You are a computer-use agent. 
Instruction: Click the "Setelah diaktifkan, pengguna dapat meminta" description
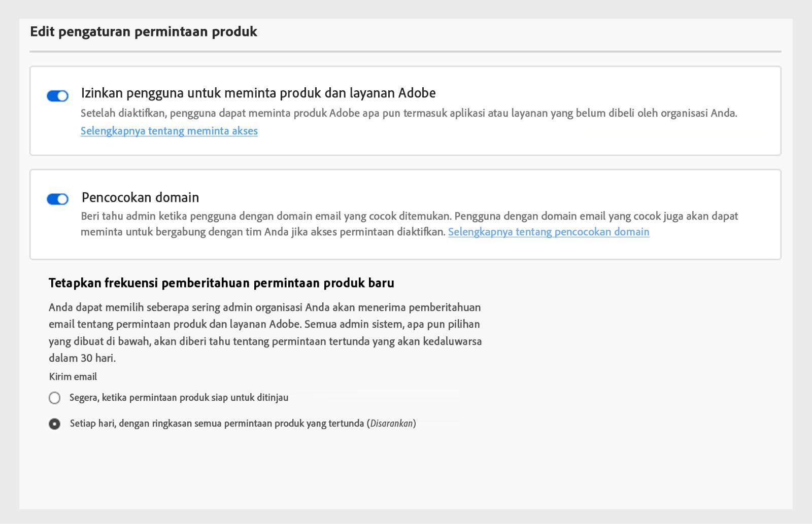[x=409, y=113]
